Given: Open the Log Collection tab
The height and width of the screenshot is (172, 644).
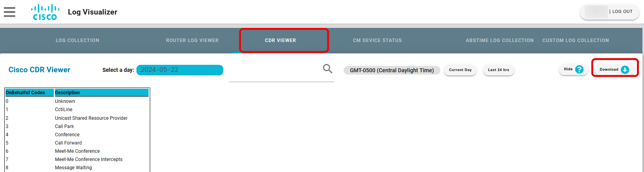Looking at the screenshot, I should tap(77, 40).
